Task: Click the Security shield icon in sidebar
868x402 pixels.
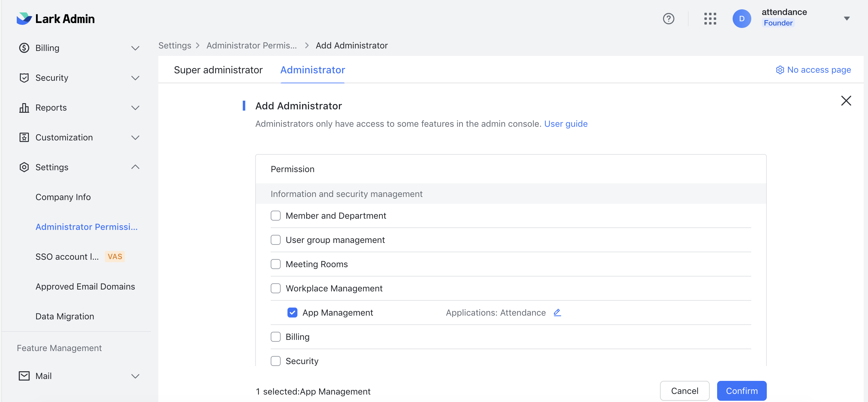Action: 24,78
